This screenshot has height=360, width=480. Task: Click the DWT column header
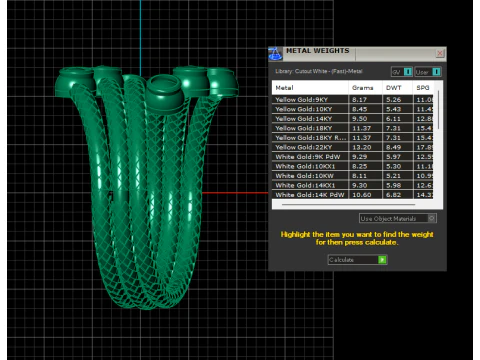tap(397, 88)
